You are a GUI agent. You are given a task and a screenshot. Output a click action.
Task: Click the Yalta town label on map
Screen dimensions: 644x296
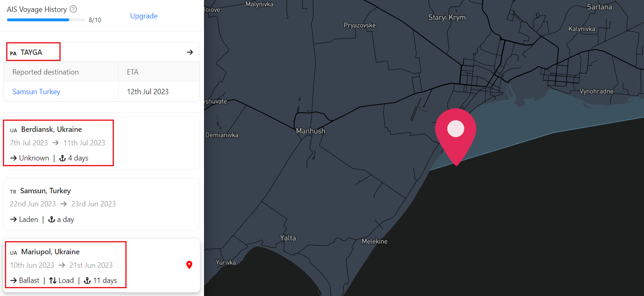point(288,238)
